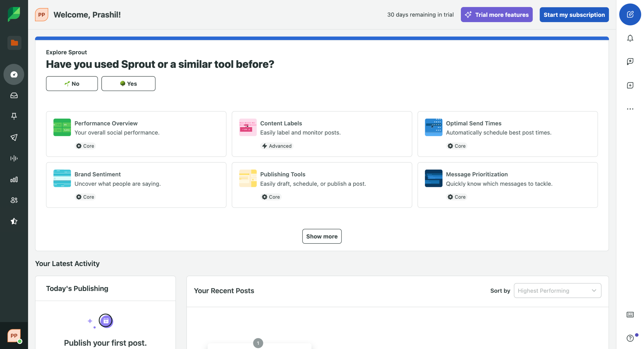The image size is (644, 349).
Task: Open the Performance Overview card
Action: pyautogui.click(x=136, y=134)
